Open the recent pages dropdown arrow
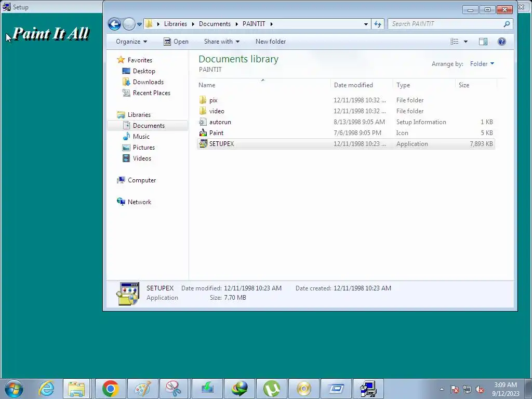532x399 pixels. [139, 24]
